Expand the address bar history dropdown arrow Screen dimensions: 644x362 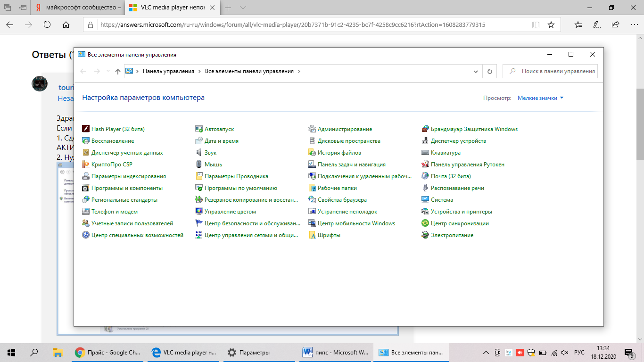click(476, 71)
